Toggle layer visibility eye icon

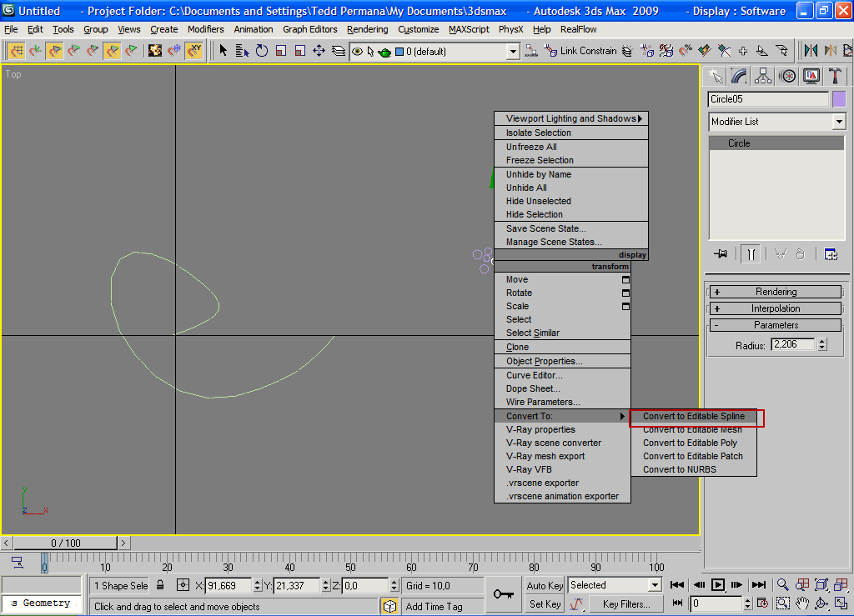click(357, 51)
